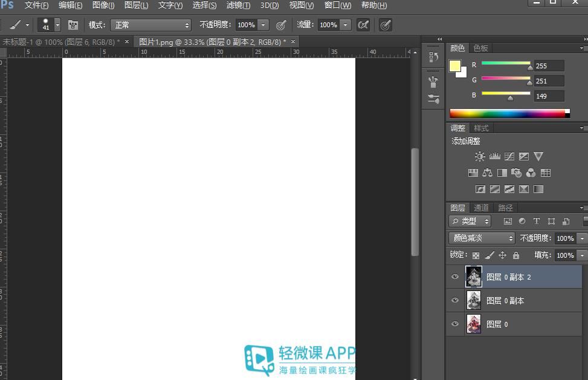This screenshot has height=380, width=588.
Task: Open the brush panel toggle icon
Action: (73, 25)
